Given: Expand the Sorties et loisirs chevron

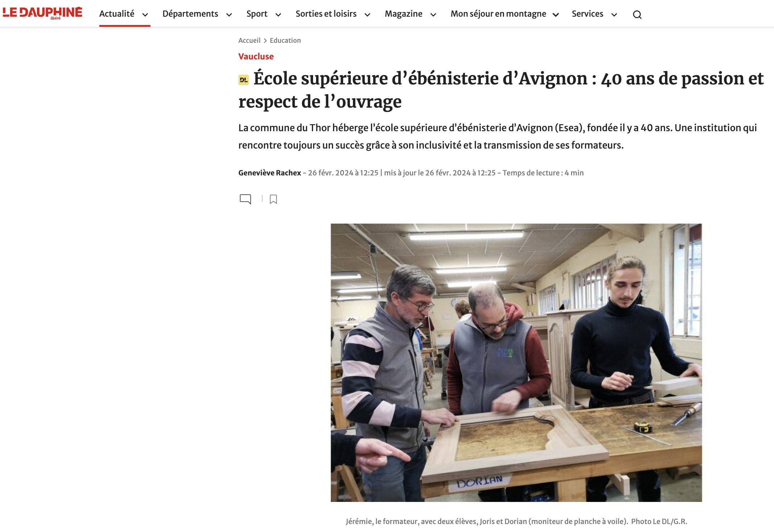Looking at the screenshot, I should [x=367, y=15].
